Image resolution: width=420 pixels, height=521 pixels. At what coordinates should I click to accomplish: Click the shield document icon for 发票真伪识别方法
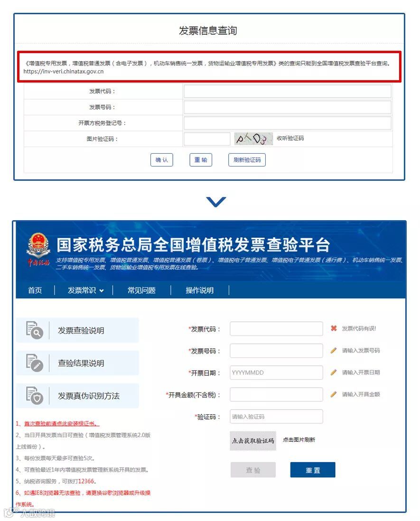pyautogui.click(x=35, y=395)
